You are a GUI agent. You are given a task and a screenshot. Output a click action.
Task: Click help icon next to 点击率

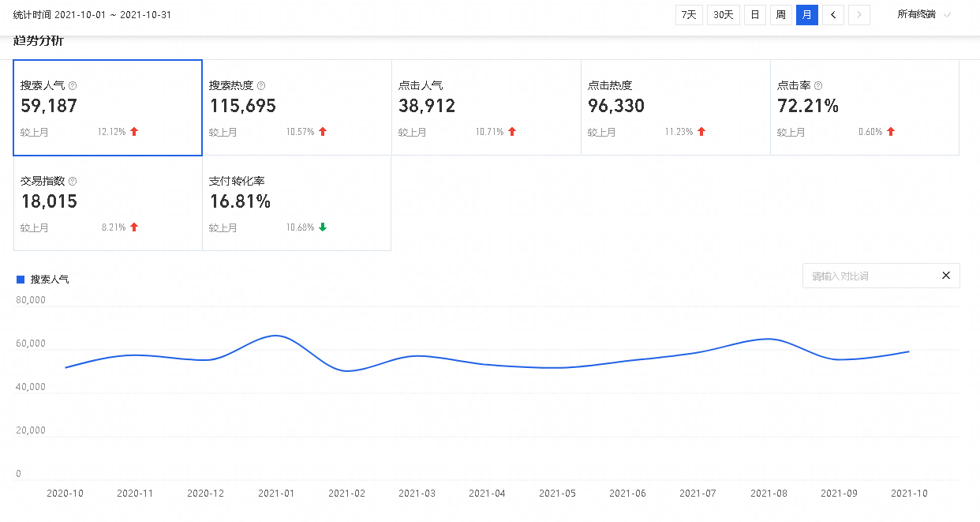coord(818,85)
